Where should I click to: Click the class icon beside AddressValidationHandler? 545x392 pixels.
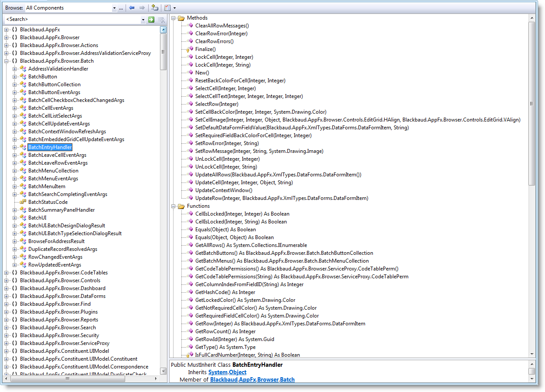24,69
